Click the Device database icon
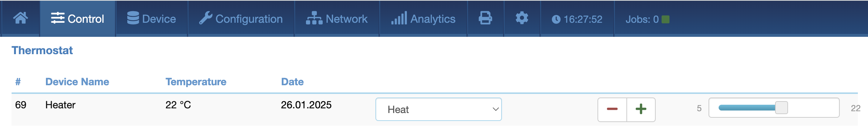The image size is (868, 130). (133, 18)
